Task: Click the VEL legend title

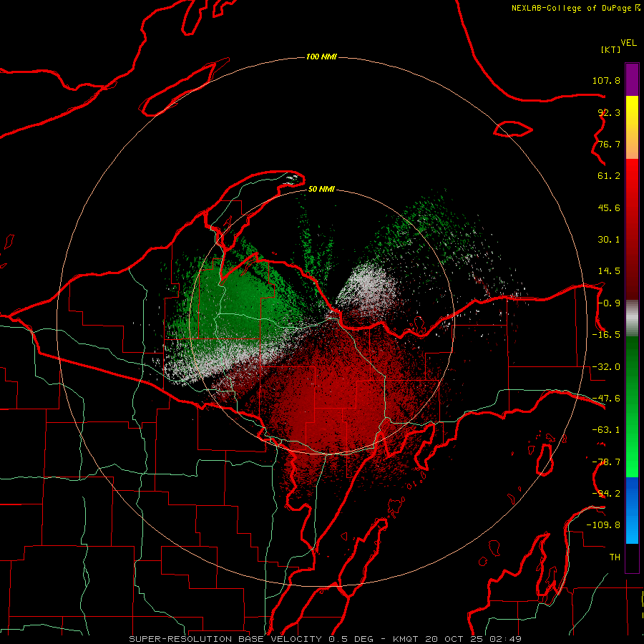Action: (628, 43)
